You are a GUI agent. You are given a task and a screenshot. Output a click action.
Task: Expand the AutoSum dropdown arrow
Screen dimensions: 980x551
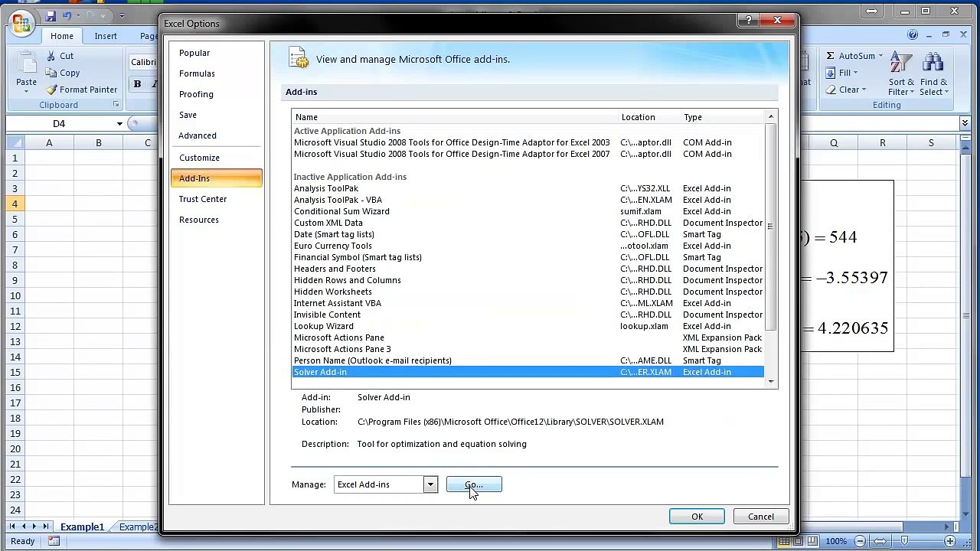click(x=880, y=56)
